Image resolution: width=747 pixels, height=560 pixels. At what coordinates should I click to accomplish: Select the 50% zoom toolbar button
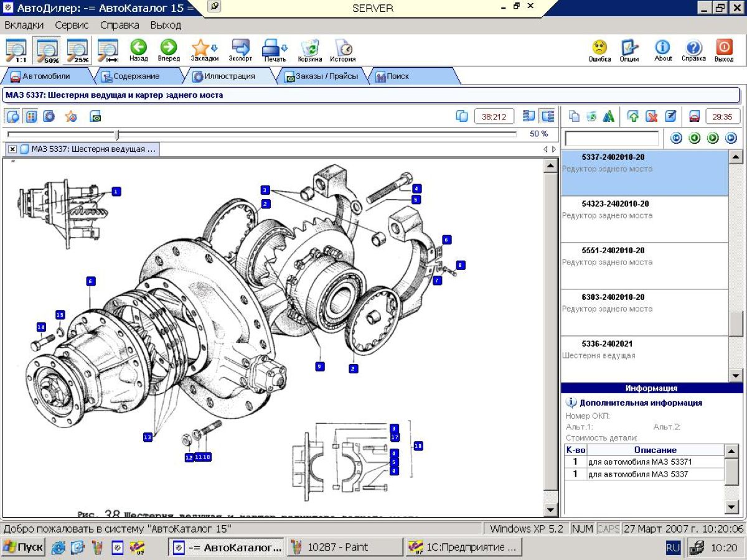click(x=47, y=51)
